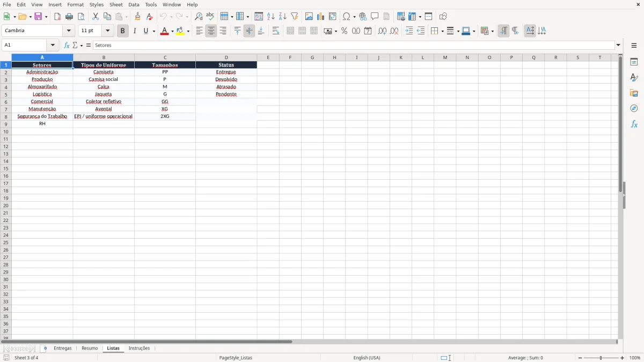
Task: Click Split Window icon
Action: pyautogui.click(x=429, y=17)
